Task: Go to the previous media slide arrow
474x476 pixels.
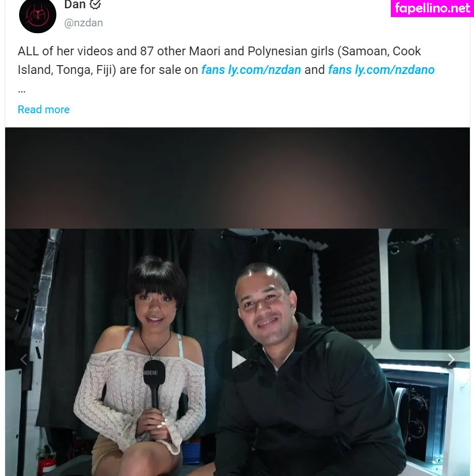Action: [24, 359]
